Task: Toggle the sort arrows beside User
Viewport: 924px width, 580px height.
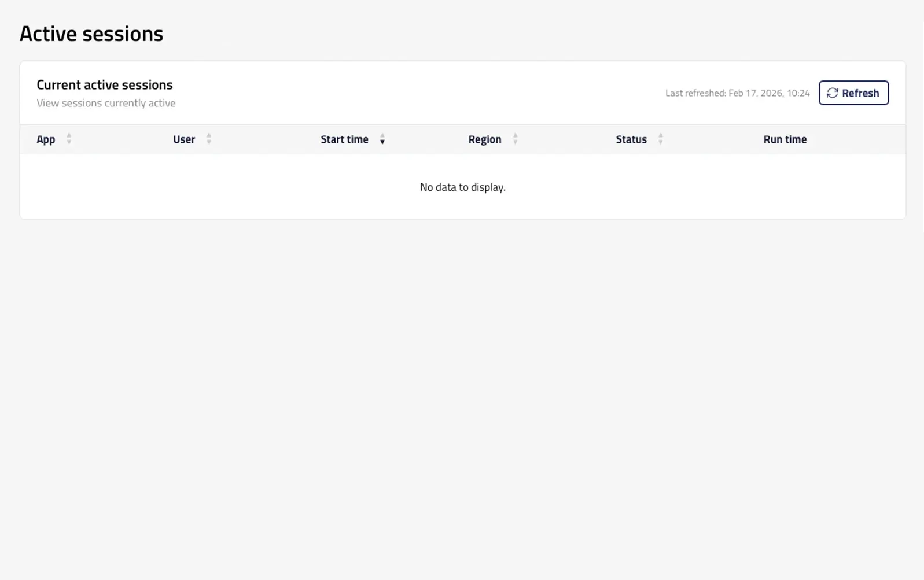Action: click(x=209, y=139)
